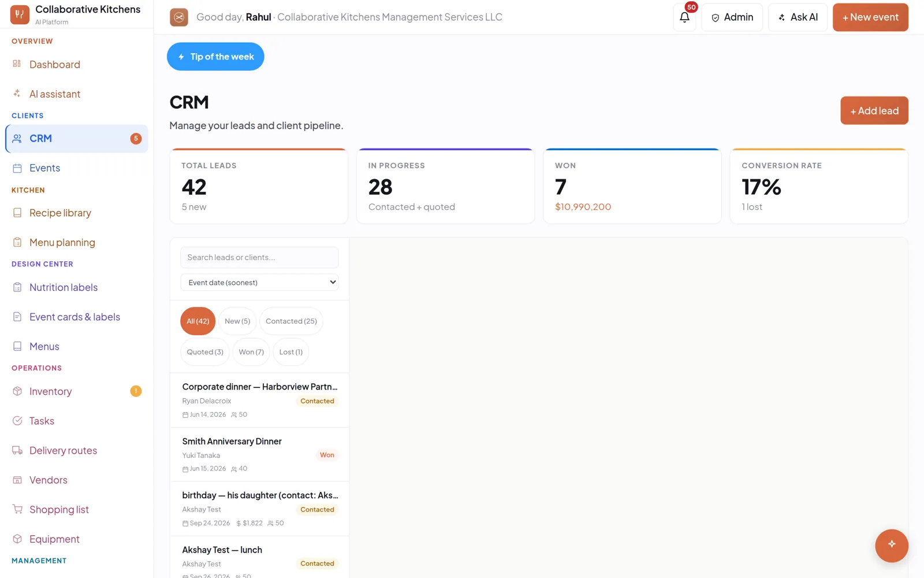Go to Equipment section
Image resolution: width=924 pixels, height=578 pixels.
pyautogui.click(x=76, y=539)
